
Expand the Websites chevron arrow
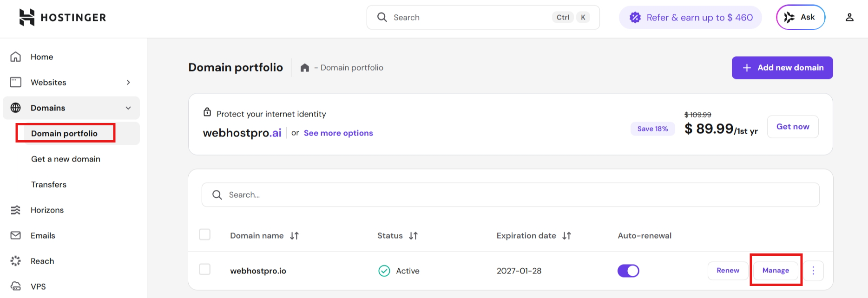click(128, 82)
